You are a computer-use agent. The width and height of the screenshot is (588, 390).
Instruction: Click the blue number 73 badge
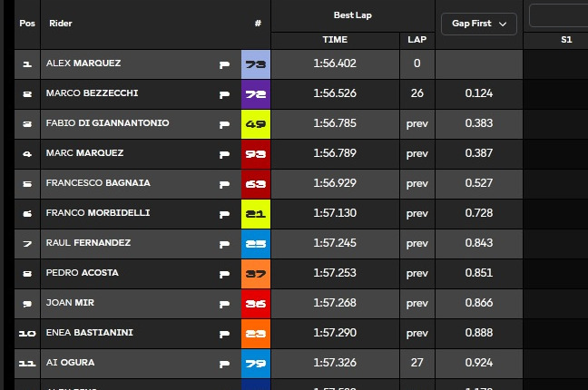[x=255, y=64]
